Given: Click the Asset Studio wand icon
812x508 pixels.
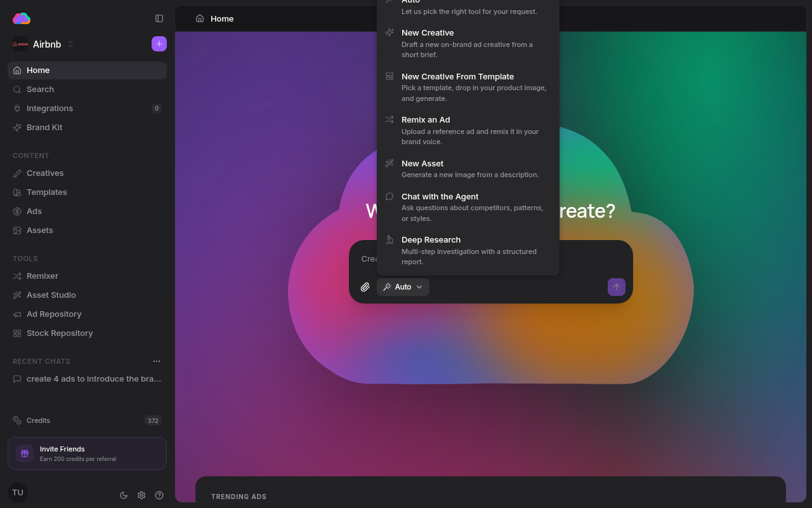Looking at the screenshot, I should coord(17,295).
